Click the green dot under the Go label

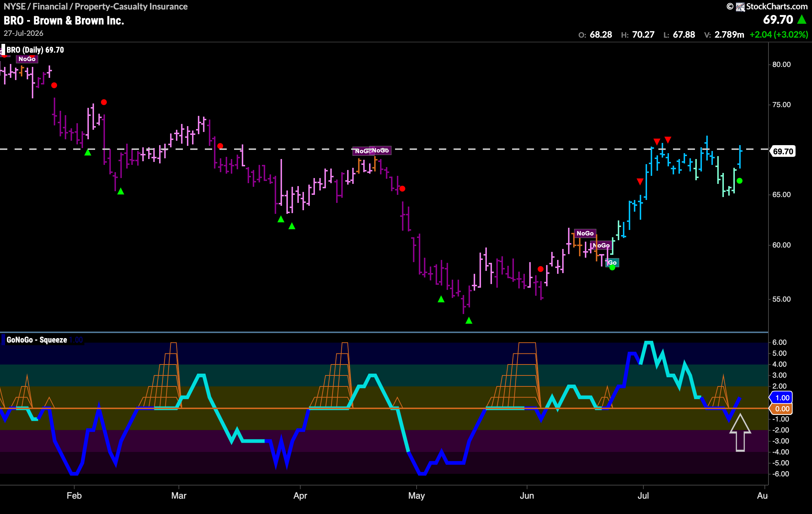(x=612, y=268)
